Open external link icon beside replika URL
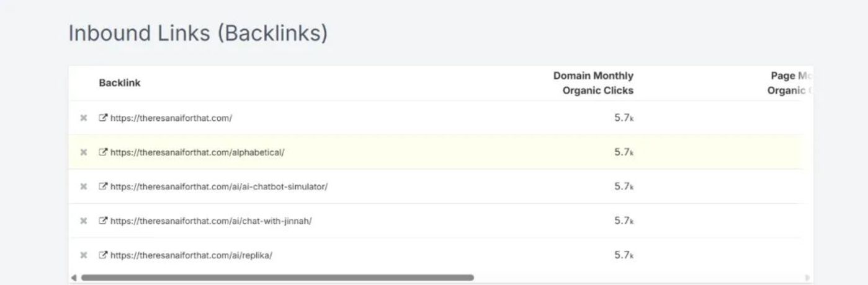The image size is (868, 285). click(103, 255)
